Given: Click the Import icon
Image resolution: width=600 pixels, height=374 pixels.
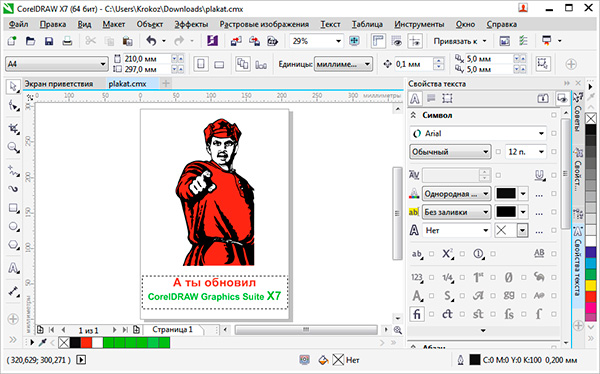Looking at the screenshot, I should point(236,41).
